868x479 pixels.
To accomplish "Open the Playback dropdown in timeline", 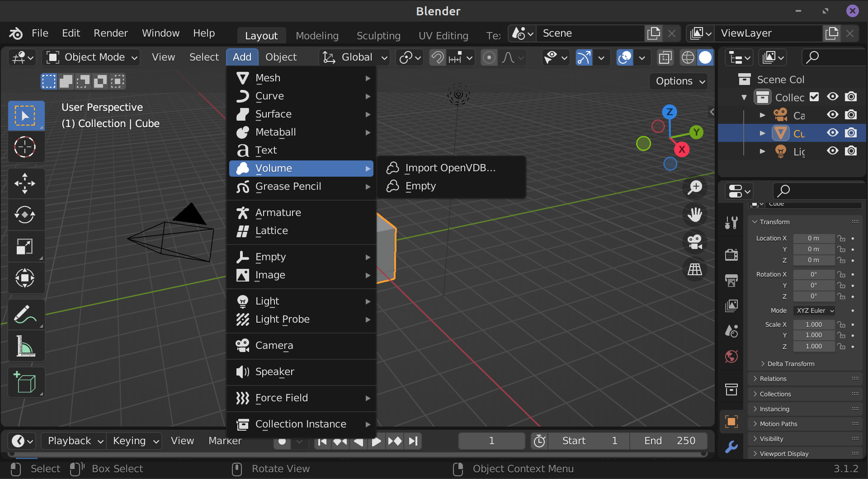I will click(74, 441).
